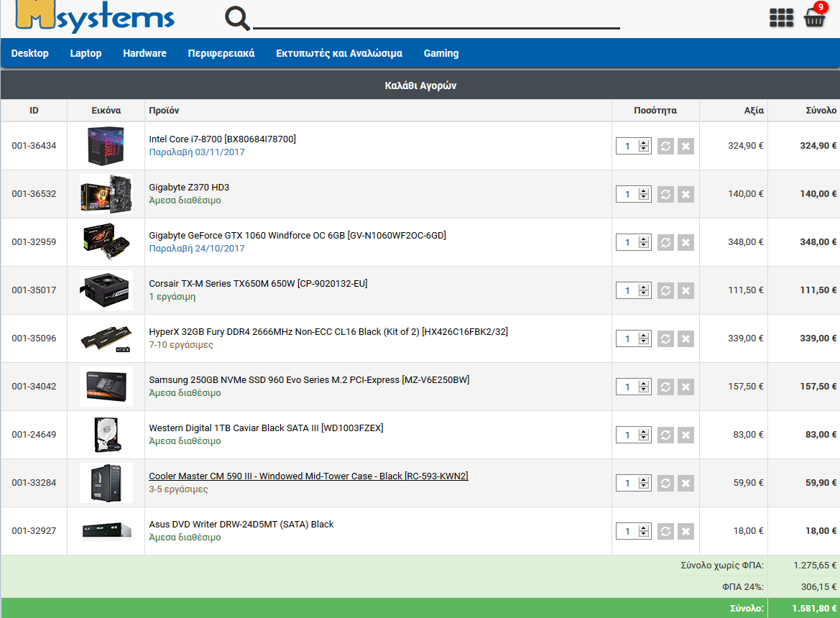Open Western Digital 1TB Caviar Black link
Screen dimensions: 840x618
[x=267, y=428]
